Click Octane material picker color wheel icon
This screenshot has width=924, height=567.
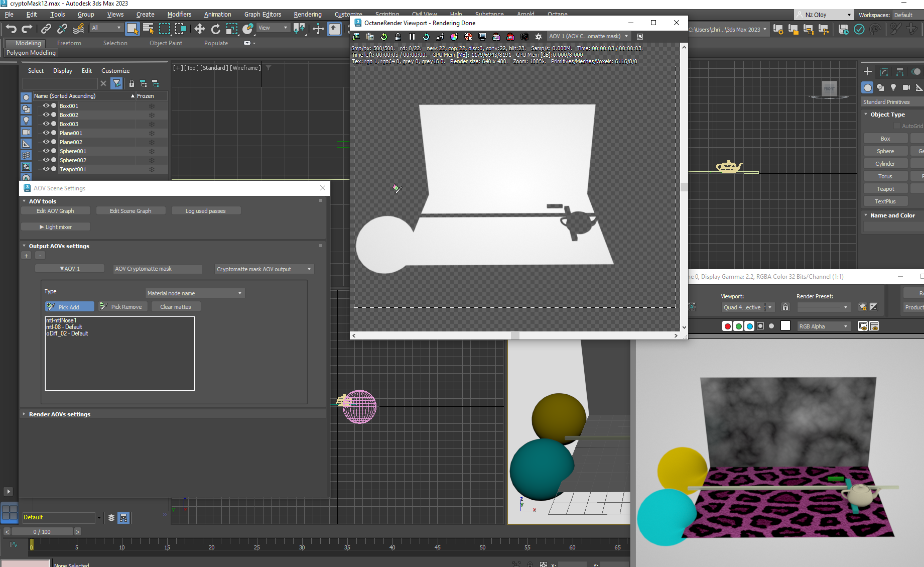click(454, 37)
